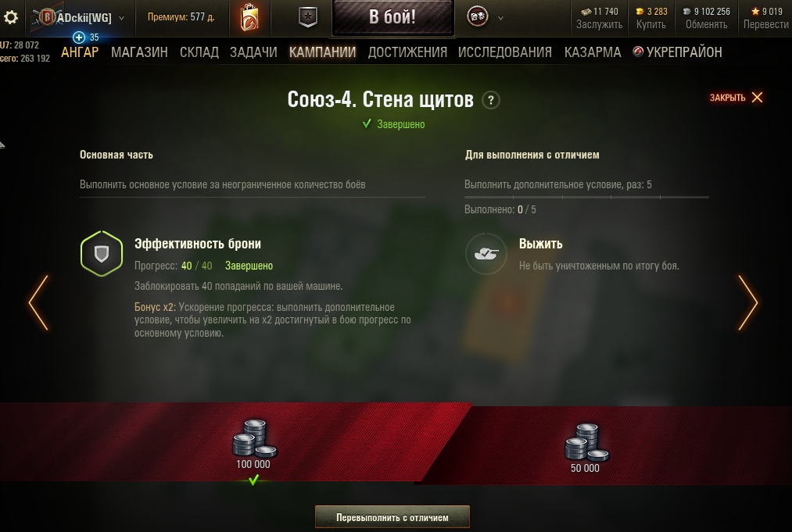792x532 pixels.
Task: Click the platoon star shield icon
Action: click(307, 18)
